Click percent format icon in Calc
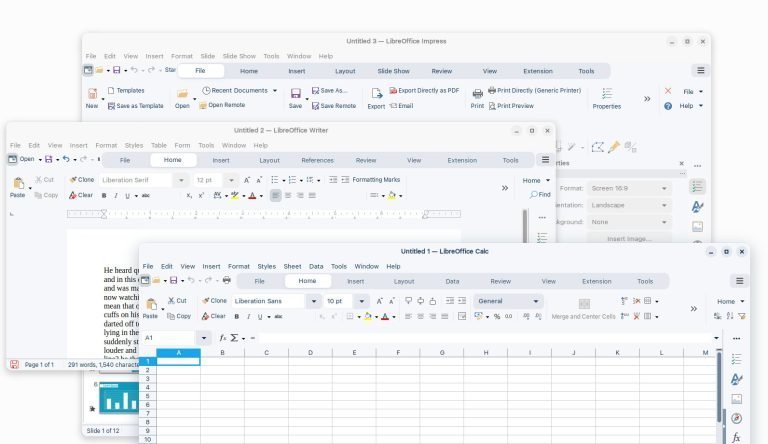Image resolution: width=768 pixels, height=444 pixels. coord(497,317)
